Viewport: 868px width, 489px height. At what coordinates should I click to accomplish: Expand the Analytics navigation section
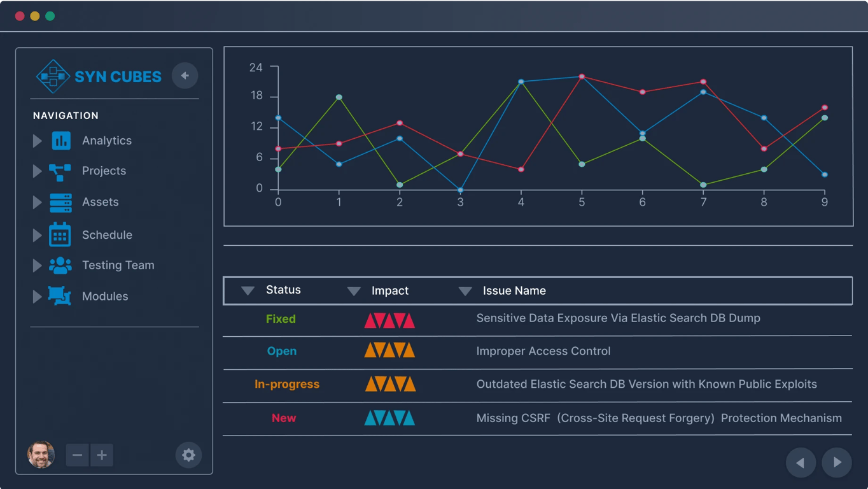(36, 140)
